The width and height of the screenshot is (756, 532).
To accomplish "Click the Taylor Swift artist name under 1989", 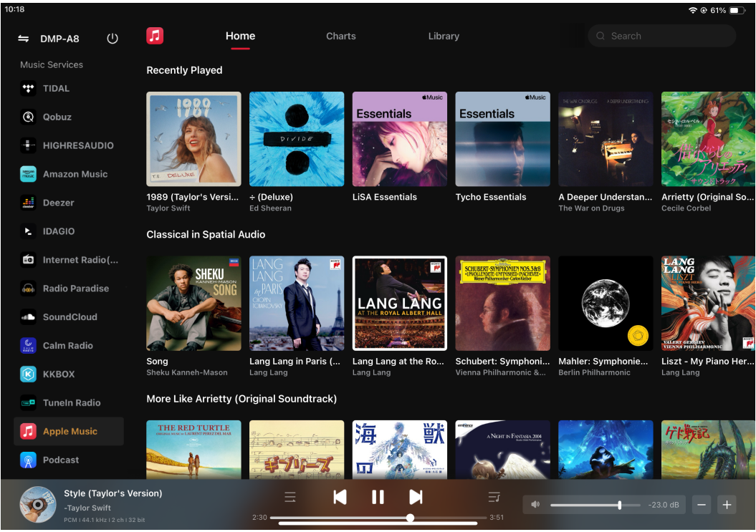I will tap(168, 208).
